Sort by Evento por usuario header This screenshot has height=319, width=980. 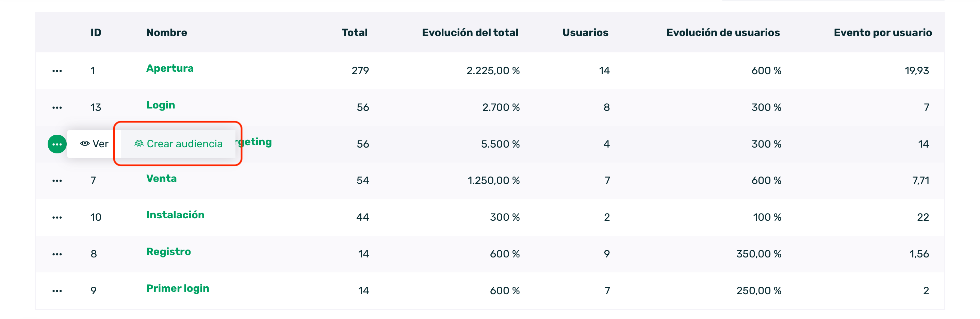tap(882, 33)
